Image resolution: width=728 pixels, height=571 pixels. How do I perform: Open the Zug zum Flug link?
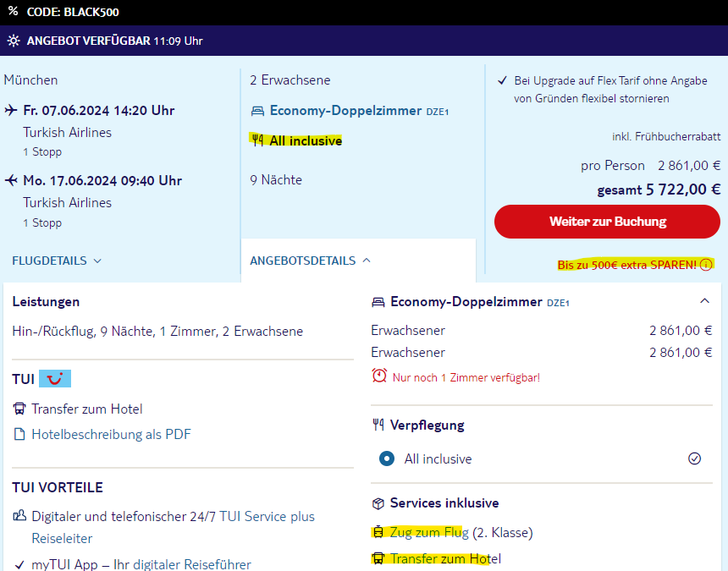tap(429, 532)
